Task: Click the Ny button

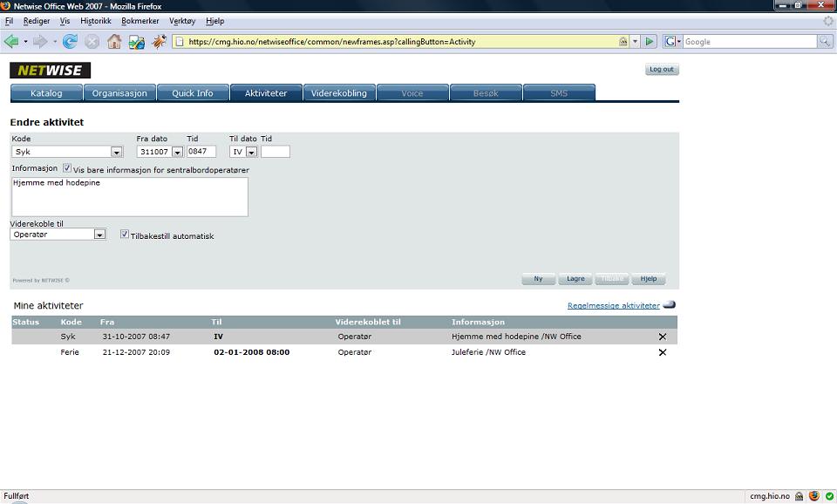Action: click(x=538, y=279)
